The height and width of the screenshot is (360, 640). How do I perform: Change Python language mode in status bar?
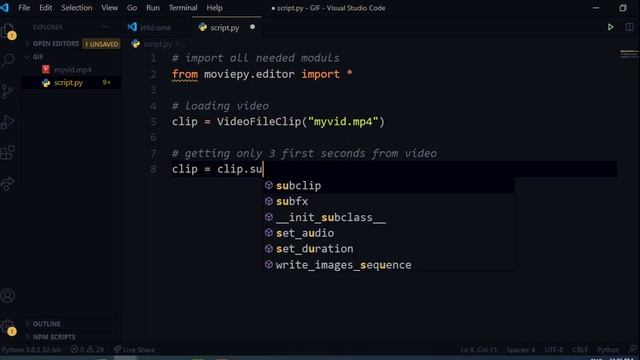(608, 349)
